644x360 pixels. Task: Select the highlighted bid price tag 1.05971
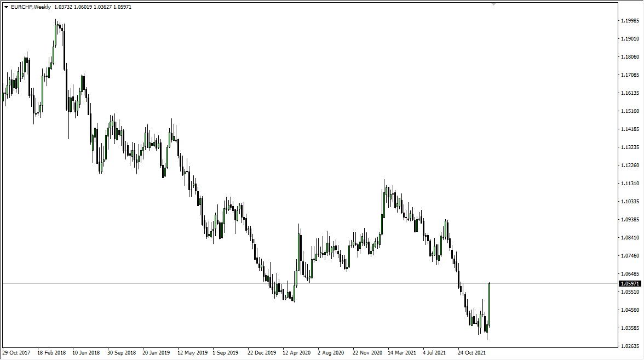pyautogui.click(x=629, y=282)
